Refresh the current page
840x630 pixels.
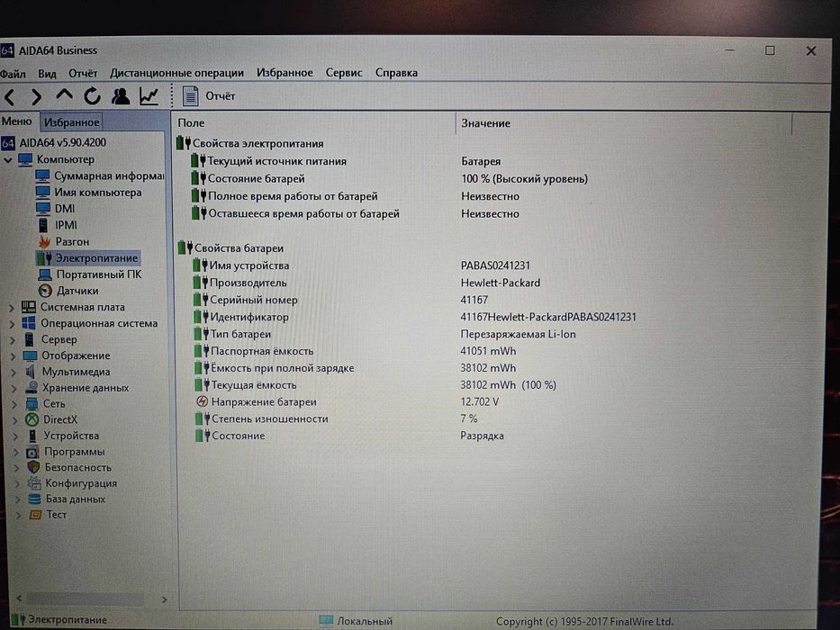tap(92, 96)
